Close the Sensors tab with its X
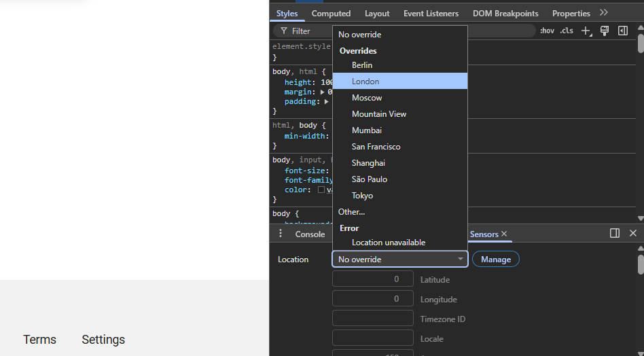Viewport: 644px width, 356px height. (504, 234)
